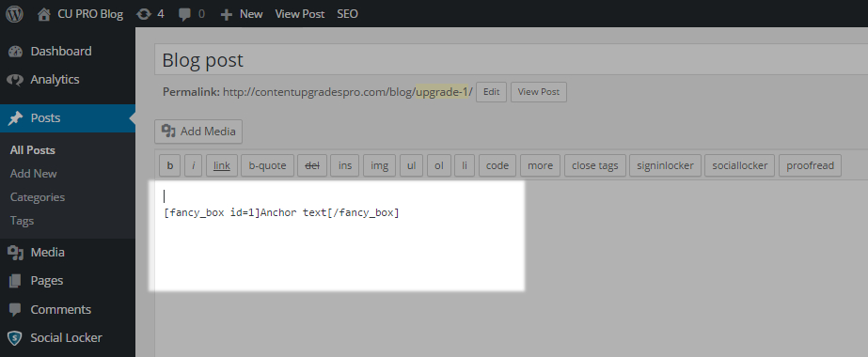Click the upgrade-1 permalink slug

pos(442,92)
